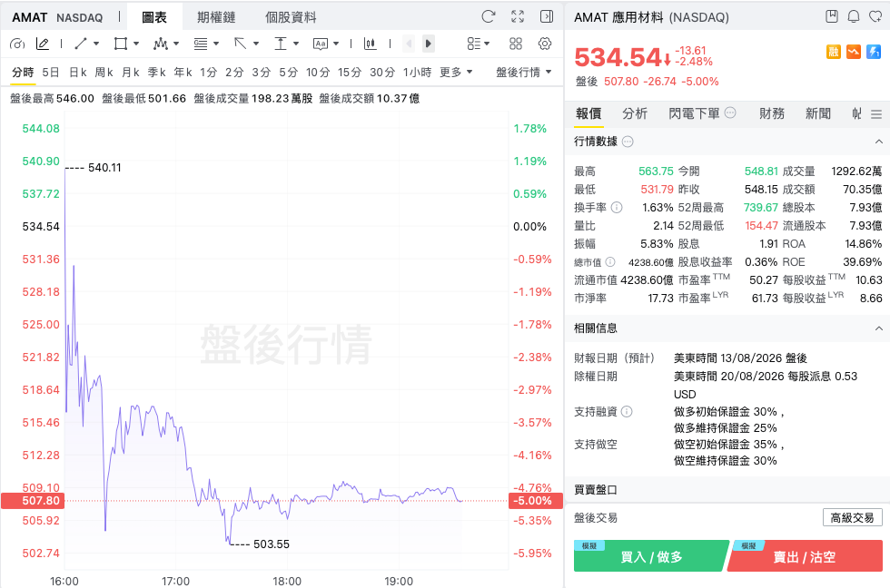Select the 報價 tab
Viewport: 890px width, 588px height.
pos(588,113)
